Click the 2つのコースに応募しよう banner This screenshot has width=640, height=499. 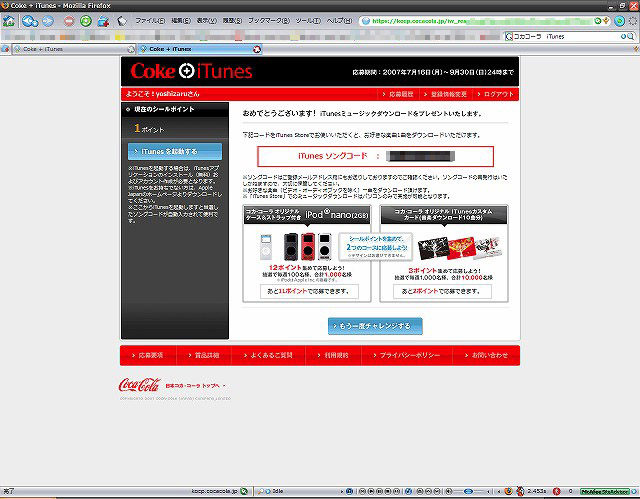[376, 246]
